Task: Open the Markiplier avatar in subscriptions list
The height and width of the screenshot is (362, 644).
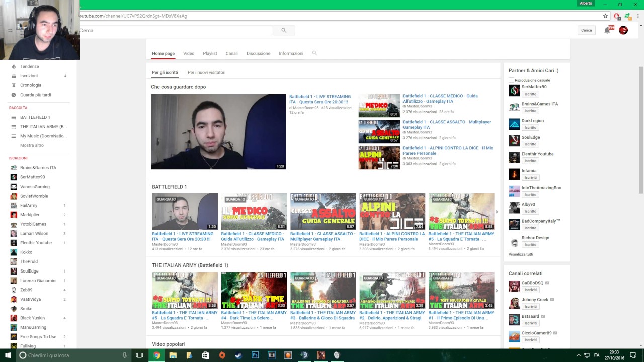Action: click(14, 215)
